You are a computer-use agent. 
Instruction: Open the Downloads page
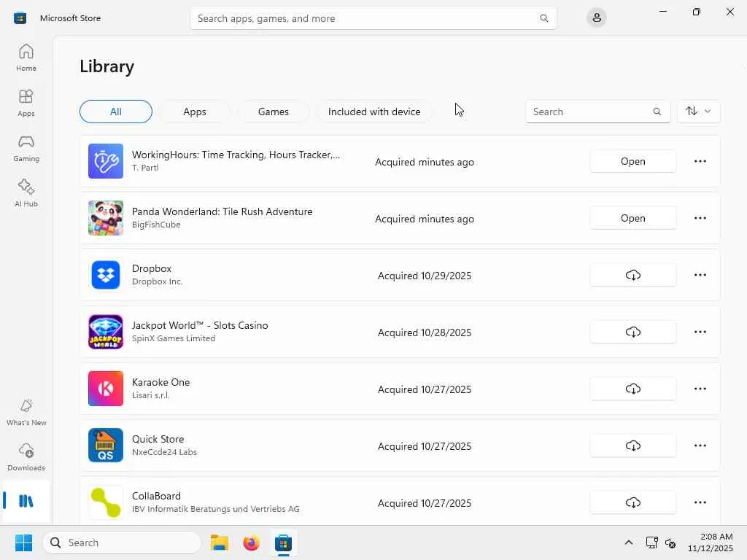tap(26, 458)
